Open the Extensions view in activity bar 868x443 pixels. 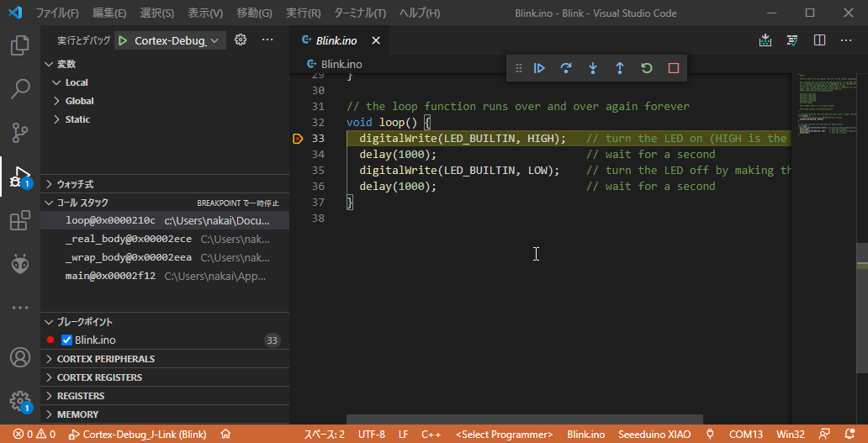[20, 221]
